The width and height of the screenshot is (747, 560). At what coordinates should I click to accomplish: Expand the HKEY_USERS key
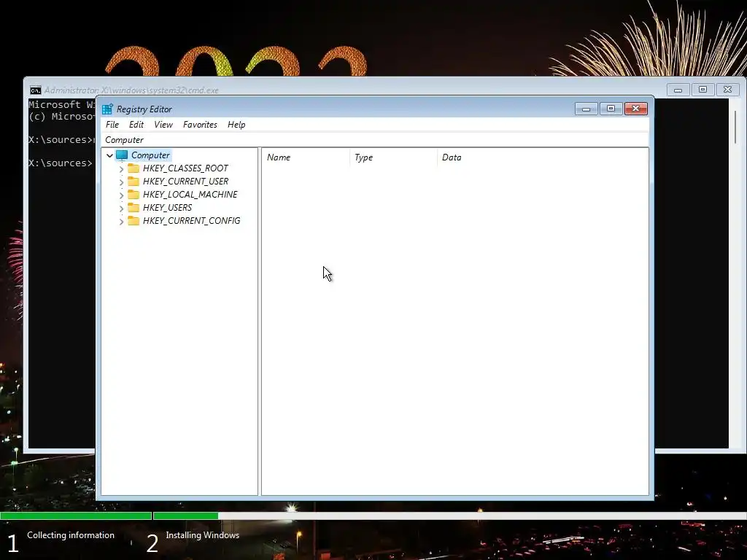coord(122,208)
